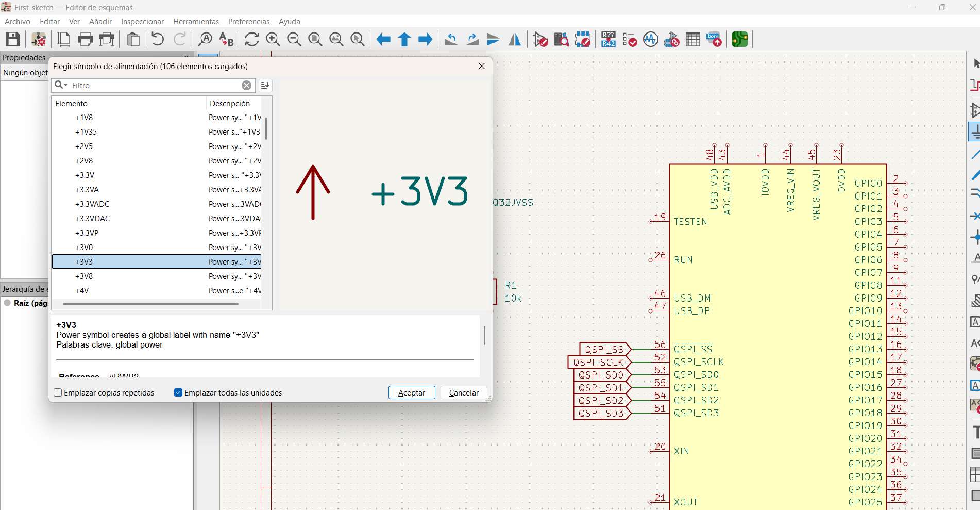Screen dimensions: 980x510
Task: Print the schematic
Action: [85, 39]
